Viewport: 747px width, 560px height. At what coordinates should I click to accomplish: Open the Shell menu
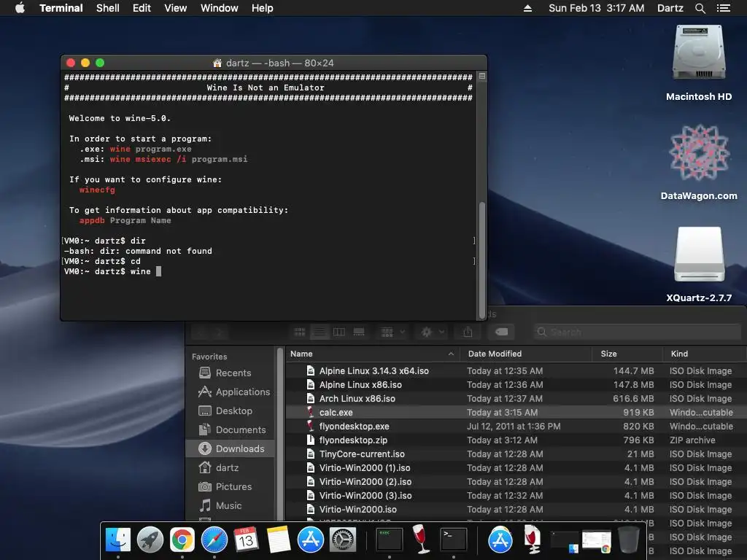click(108, 8)
